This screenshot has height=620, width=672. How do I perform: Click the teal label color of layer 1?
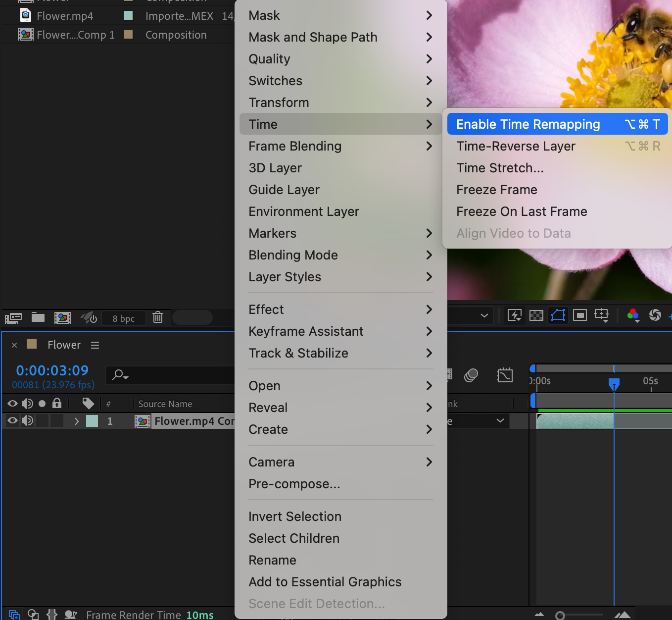[x=92, y=421]
